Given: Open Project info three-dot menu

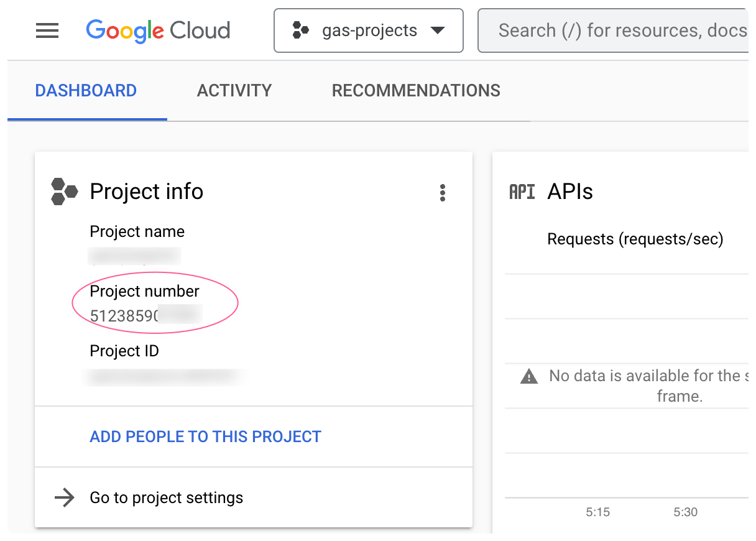Looking at the screenshot, I should 443,193.
